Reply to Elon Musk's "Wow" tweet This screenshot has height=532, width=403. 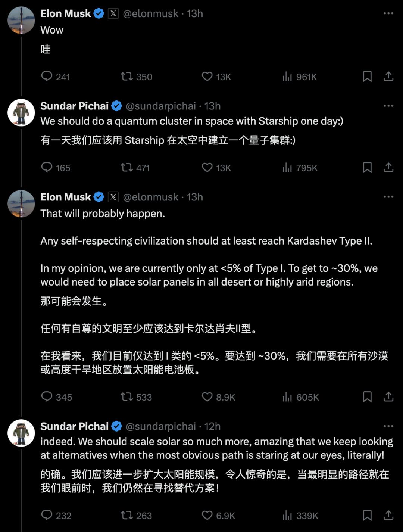47,77
